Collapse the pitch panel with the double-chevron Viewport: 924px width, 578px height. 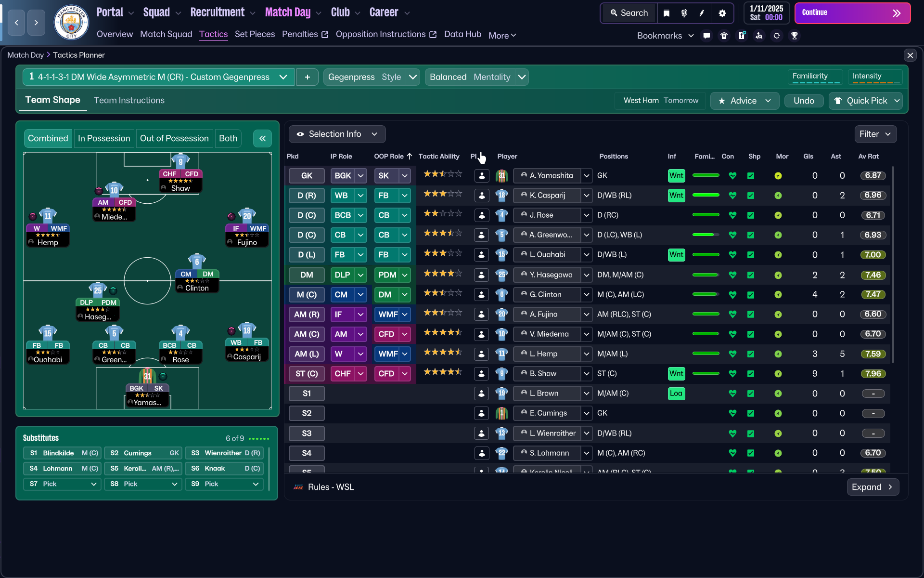click(x=262, y=138)
